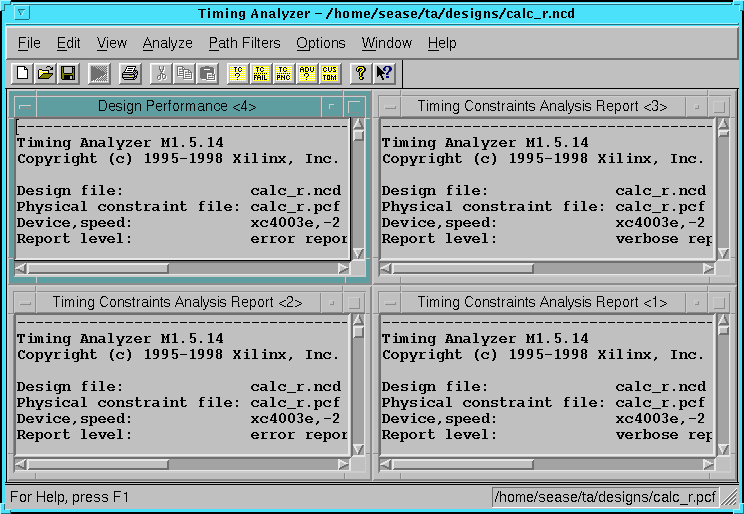Open the Analyze menu
The image size is (744, 514).
pos(167,43)
